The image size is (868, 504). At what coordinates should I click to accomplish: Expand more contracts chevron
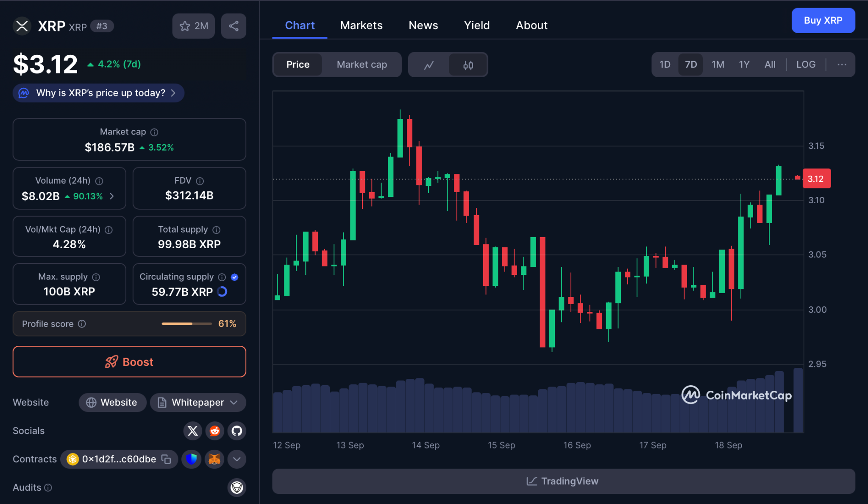[x=236, y=459]
